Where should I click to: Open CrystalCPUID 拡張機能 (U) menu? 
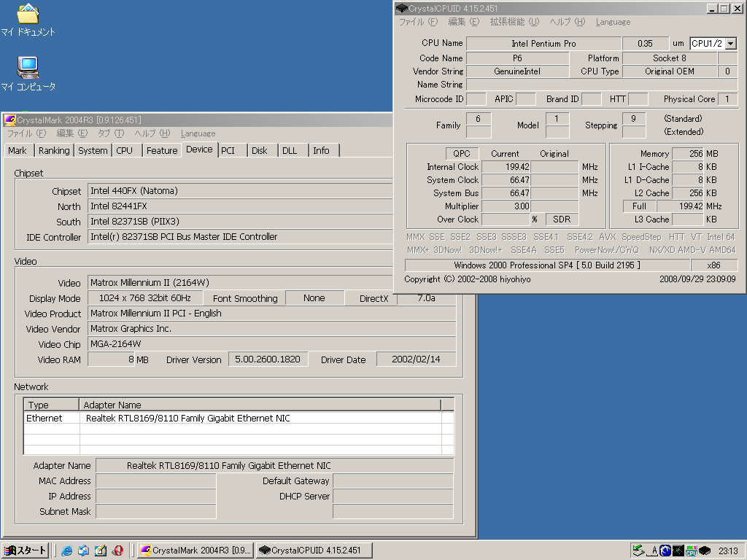(514, 22)
